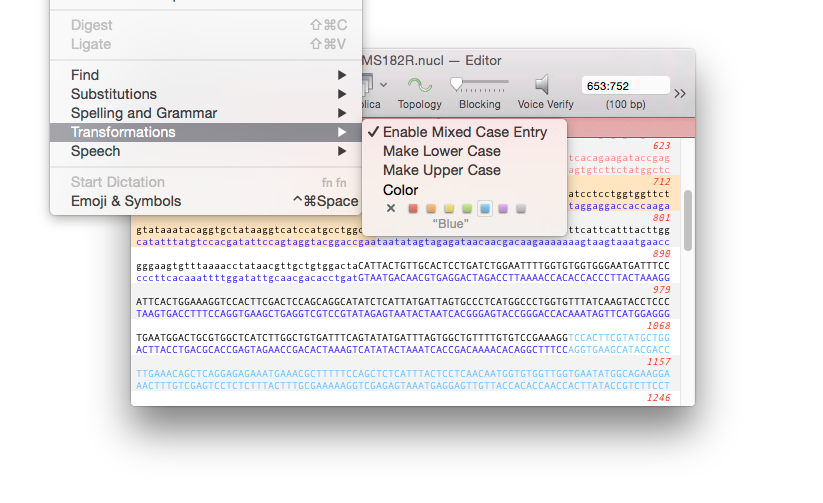
Task: Click the editor's vertical scrollbar
Action: point(688,221)
